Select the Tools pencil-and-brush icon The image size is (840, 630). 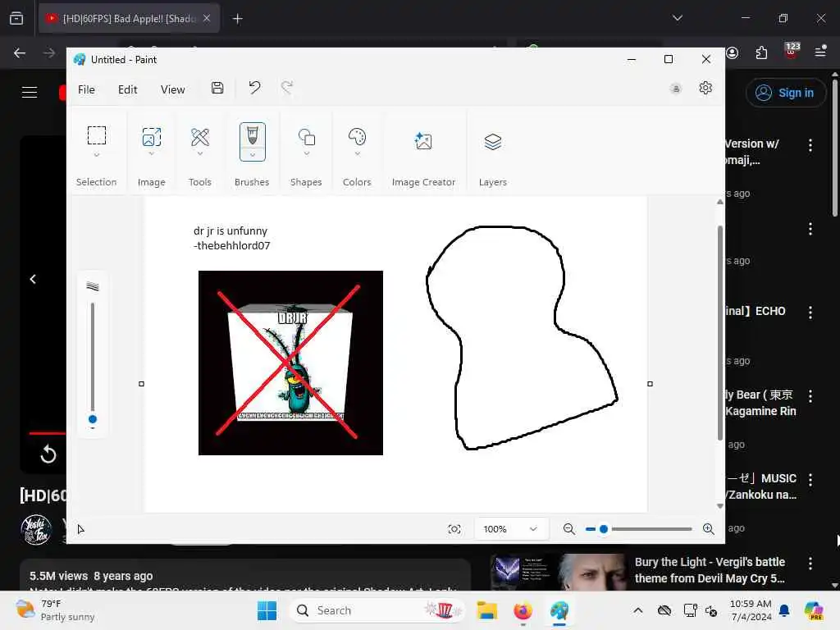pyautogui.click(x=200, y=137)
